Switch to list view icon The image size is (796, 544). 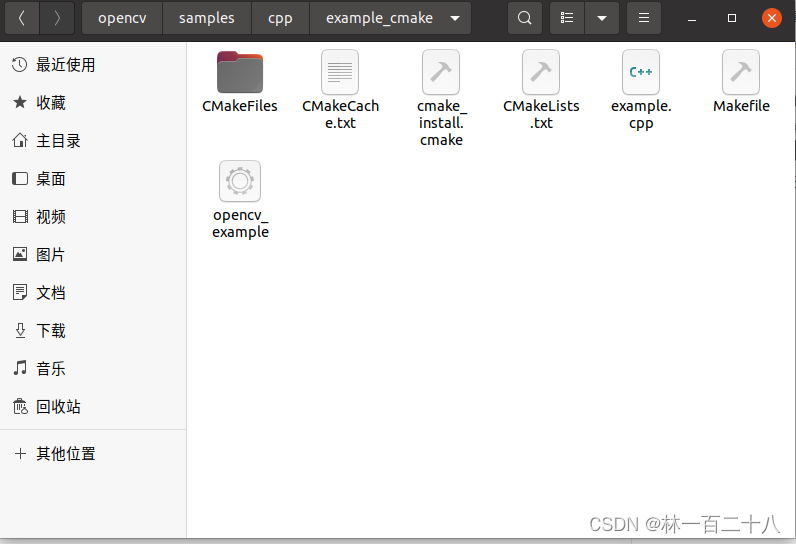point(567,18)
